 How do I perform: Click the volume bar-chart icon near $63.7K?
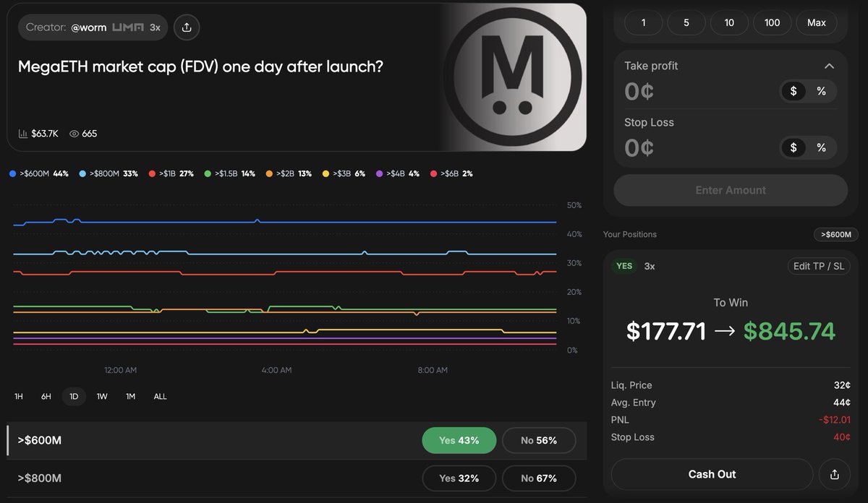22,134
